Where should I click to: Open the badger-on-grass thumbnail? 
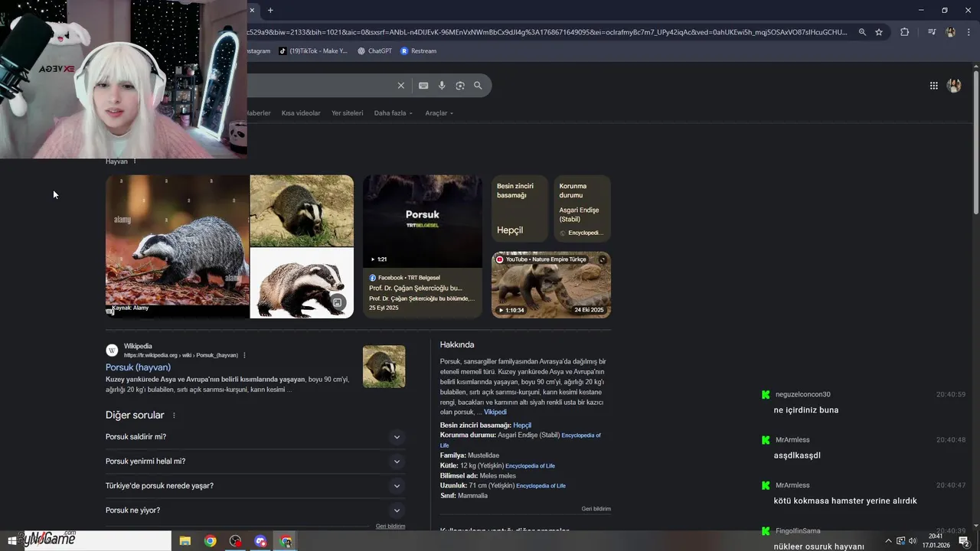coord(302,210)
